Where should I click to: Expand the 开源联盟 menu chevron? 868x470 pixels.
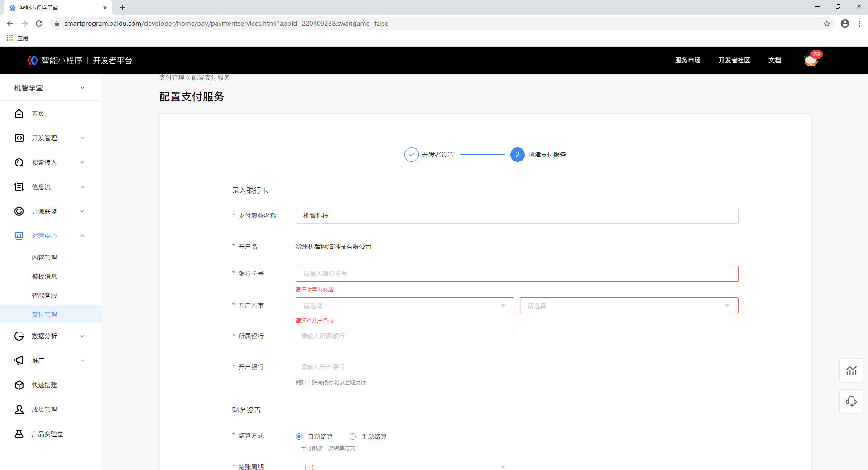coord(82,211)
